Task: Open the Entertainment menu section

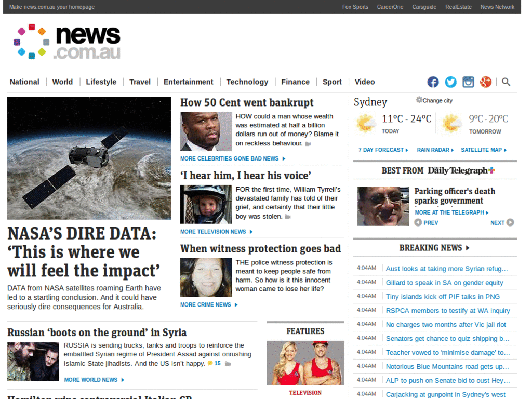Action: (188, 82)
